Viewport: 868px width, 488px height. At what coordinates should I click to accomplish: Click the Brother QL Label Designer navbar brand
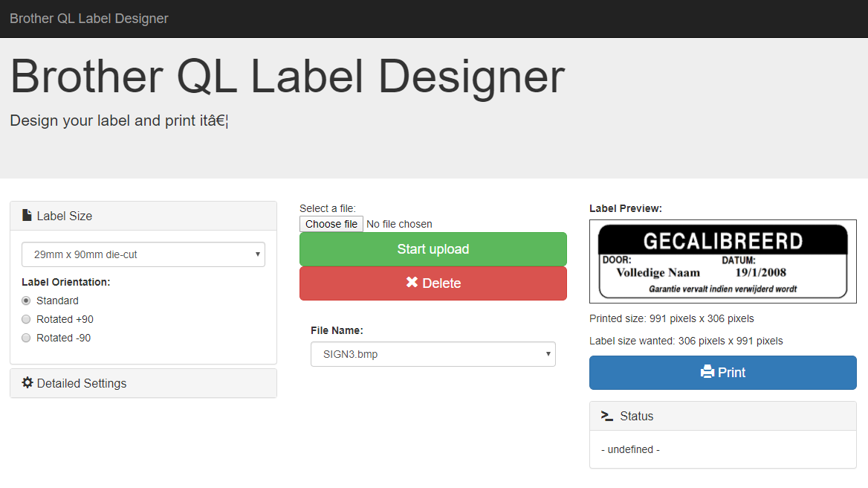tap(88, 19)
